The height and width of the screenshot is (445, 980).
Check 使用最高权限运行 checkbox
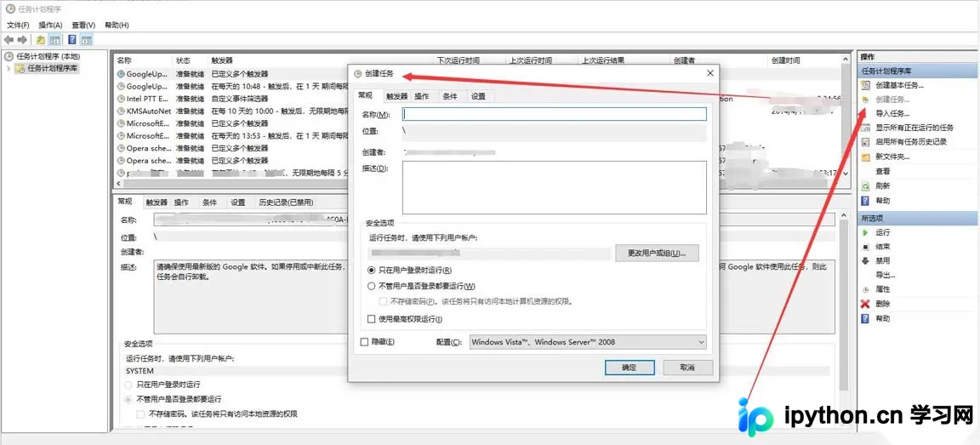pos(372,319)
